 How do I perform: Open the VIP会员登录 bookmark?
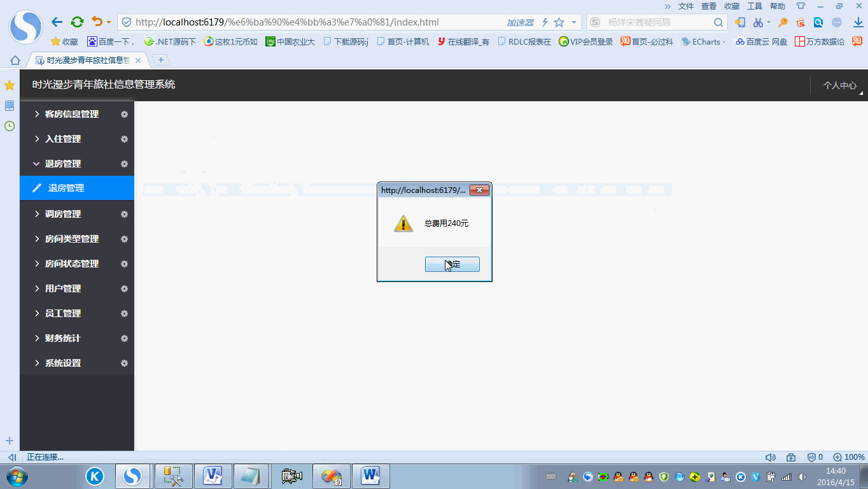[586, 41]
